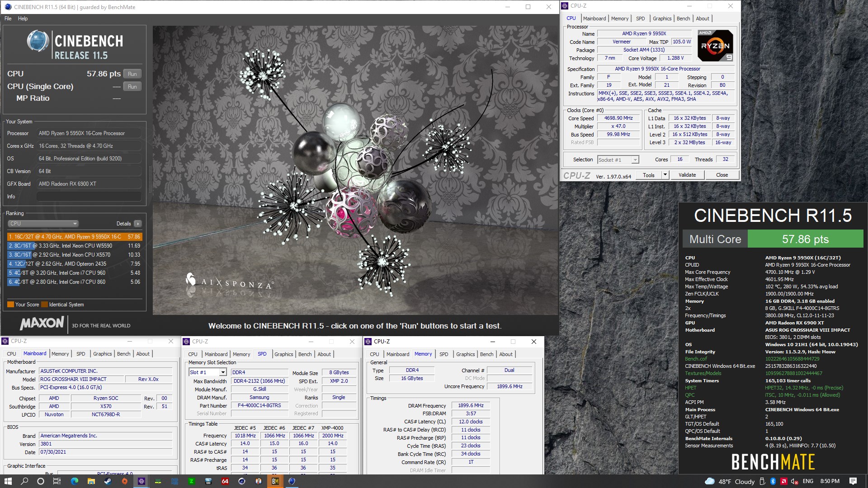Click the muted volume tray icon
Screen dimensions: 868x488
click(x=794, y=481)
